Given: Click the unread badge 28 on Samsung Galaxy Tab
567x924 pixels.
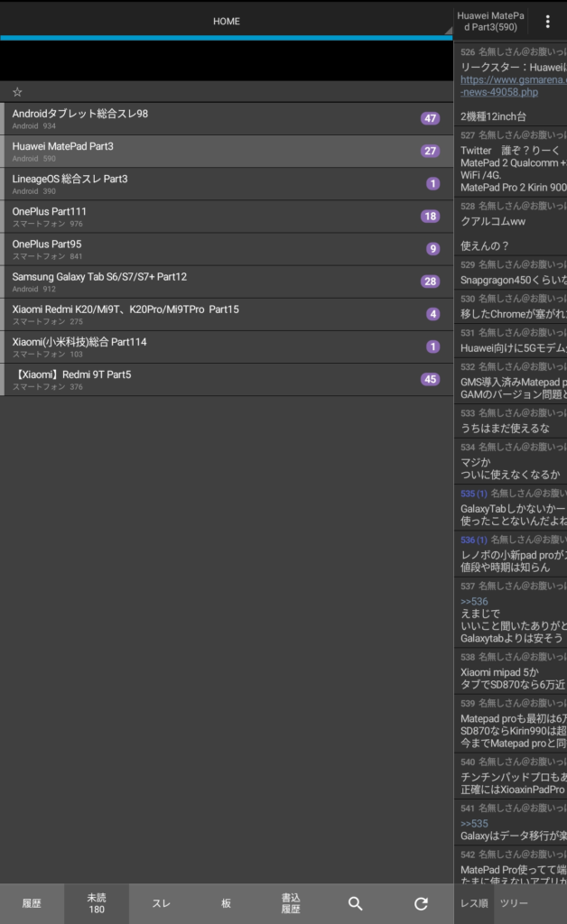Looking at the screenshot, I should point(430,282).
